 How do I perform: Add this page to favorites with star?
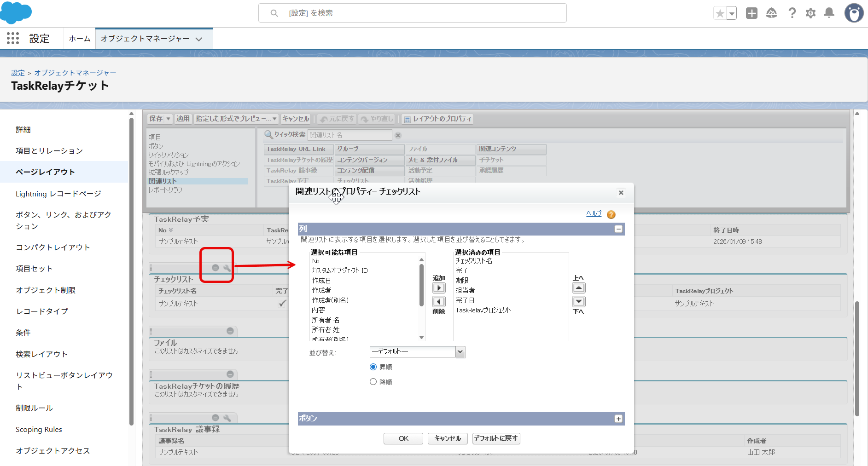(x=720, y=13)
